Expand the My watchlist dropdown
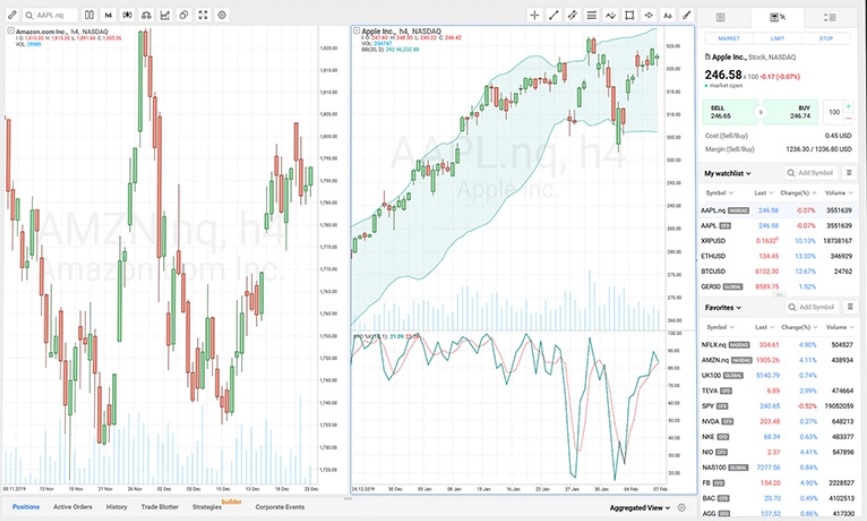Screen dimensions: 867x521 point(727,174)
